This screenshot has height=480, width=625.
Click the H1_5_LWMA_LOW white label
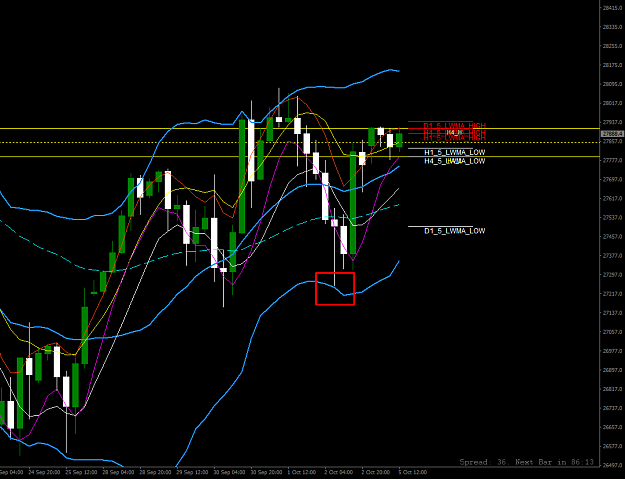point(455,152)
